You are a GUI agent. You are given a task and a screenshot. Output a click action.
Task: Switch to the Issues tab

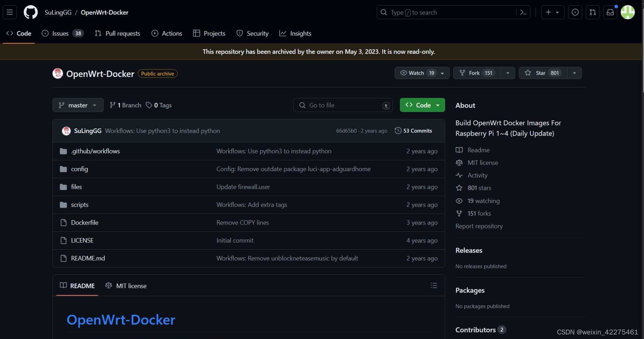pyautogui.click(x=62, y=34)
